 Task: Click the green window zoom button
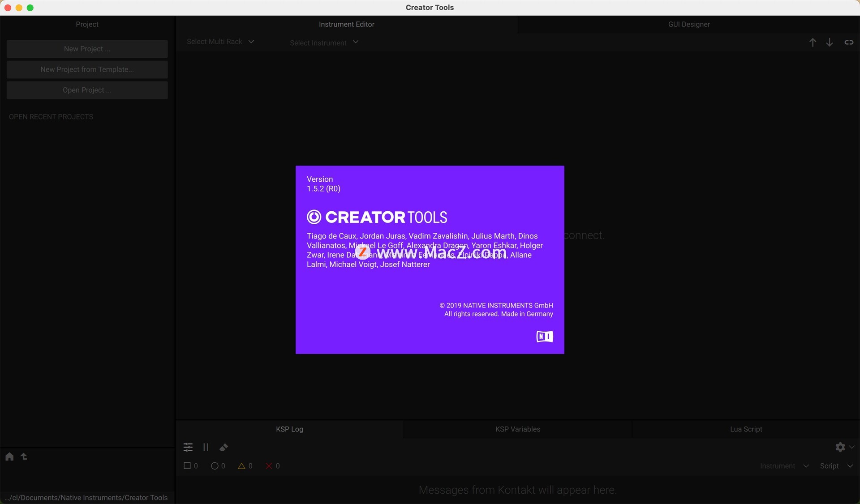30,8
